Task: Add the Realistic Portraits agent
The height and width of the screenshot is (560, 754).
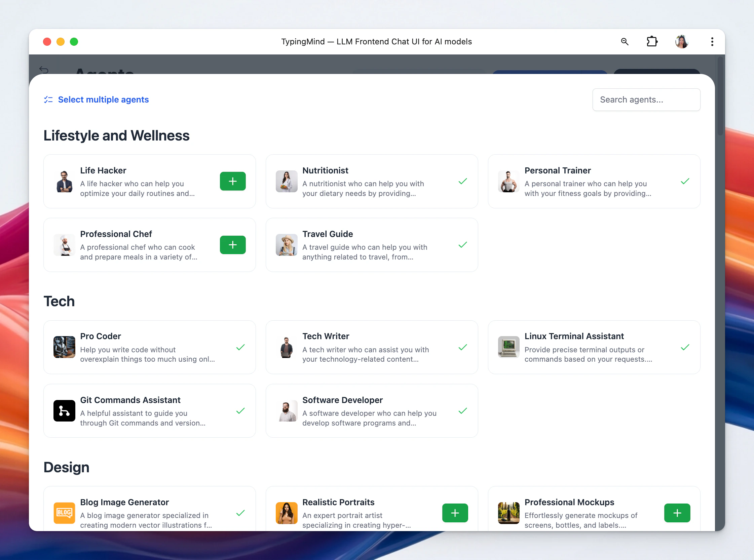Action: pyautogui.click(x=455, y=513)
